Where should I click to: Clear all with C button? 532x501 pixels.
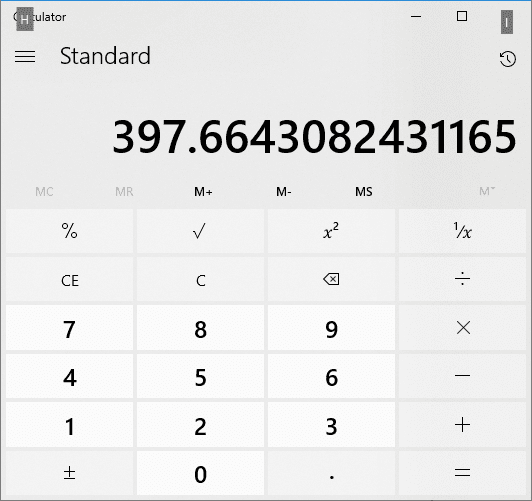(x=200, y=280)
